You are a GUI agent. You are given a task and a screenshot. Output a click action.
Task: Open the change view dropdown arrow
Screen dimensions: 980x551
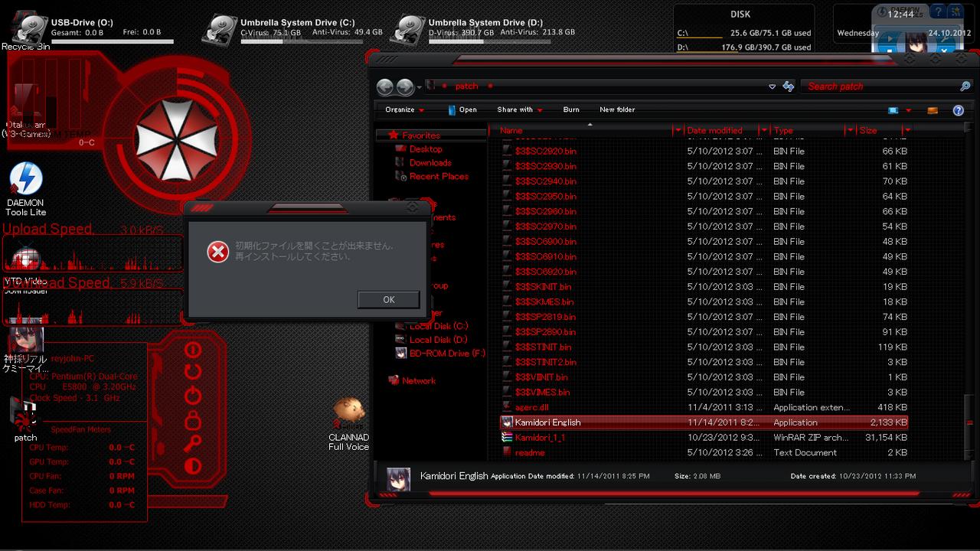[x=908, y=110]
